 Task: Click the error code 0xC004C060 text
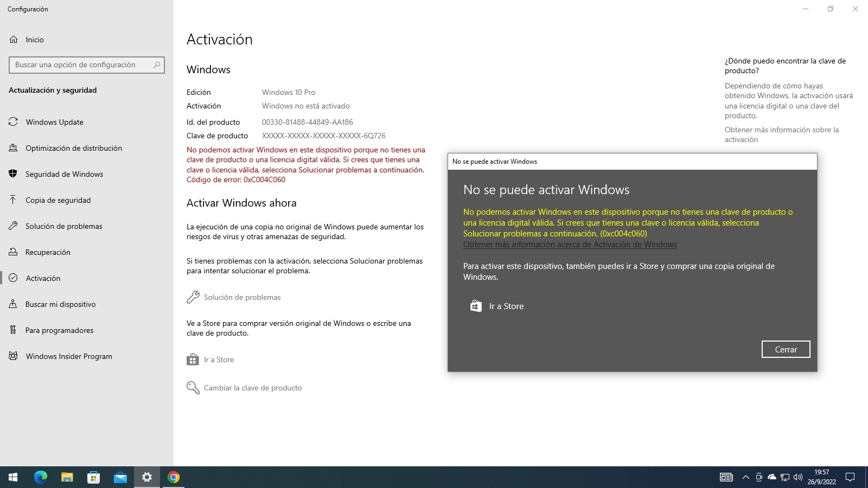264,179
